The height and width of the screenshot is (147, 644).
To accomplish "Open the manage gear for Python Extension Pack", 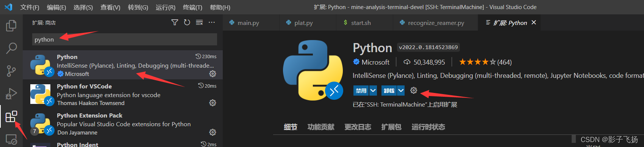I will click(x=213, y=132).
